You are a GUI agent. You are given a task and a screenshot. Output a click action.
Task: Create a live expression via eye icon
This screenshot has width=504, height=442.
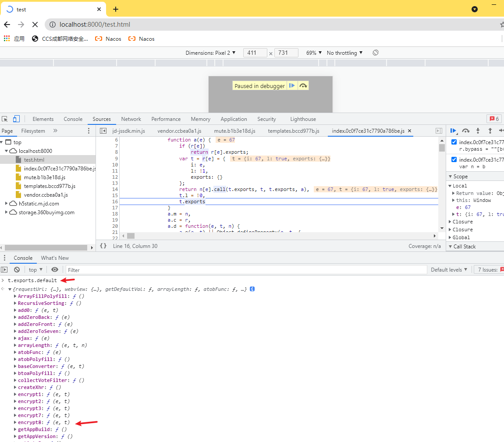pos(55,270)
